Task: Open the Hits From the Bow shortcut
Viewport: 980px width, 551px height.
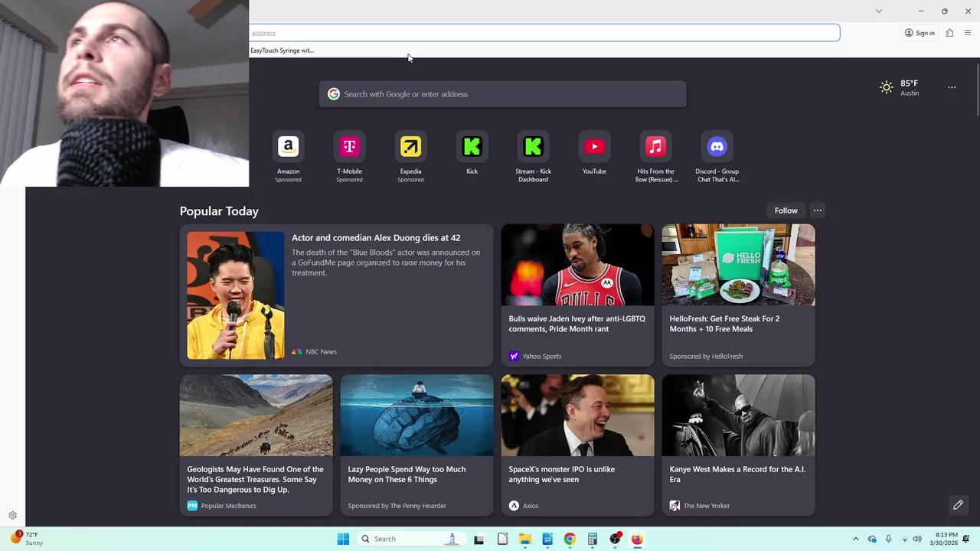Action: tap(655, 156)
